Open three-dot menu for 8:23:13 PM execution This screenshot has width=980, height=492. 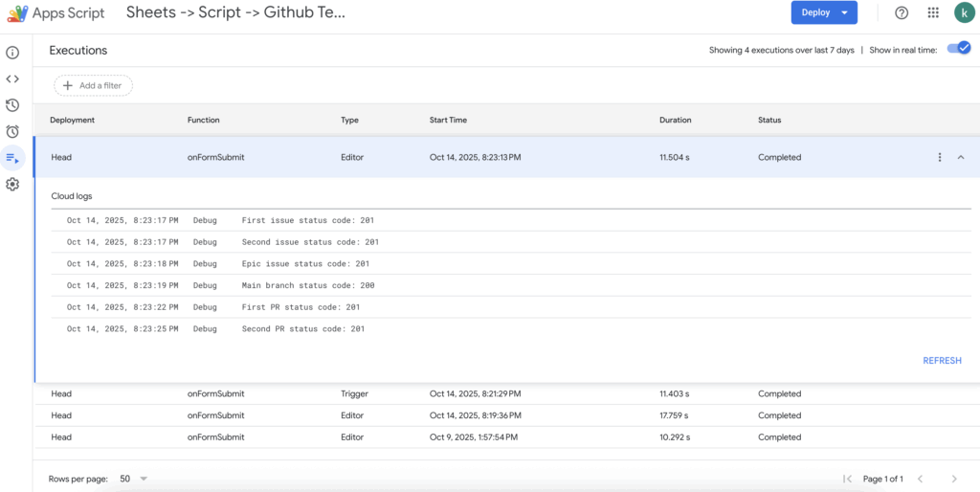pos(940,158)
